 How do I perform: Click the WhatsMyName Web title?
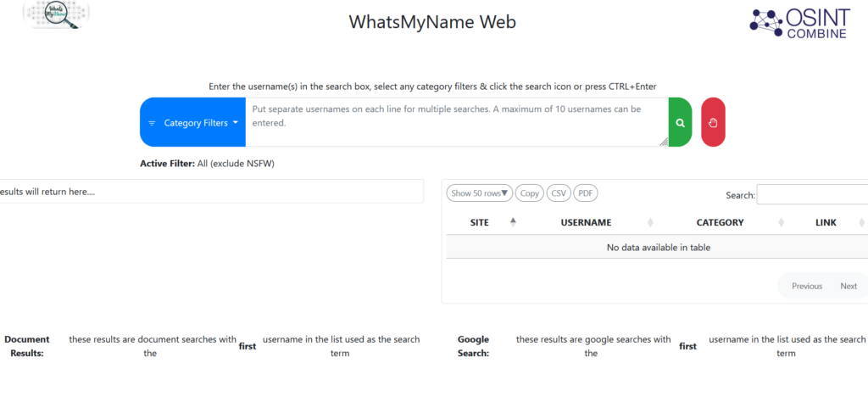pyautogui.click(x=432, y=22)
